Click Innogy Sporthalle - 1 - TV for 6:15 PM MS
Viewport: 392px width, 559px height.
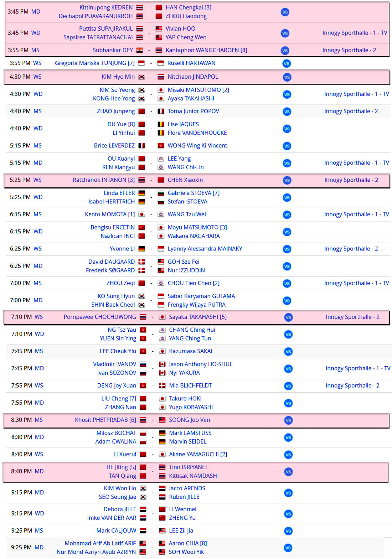[357, 214]
